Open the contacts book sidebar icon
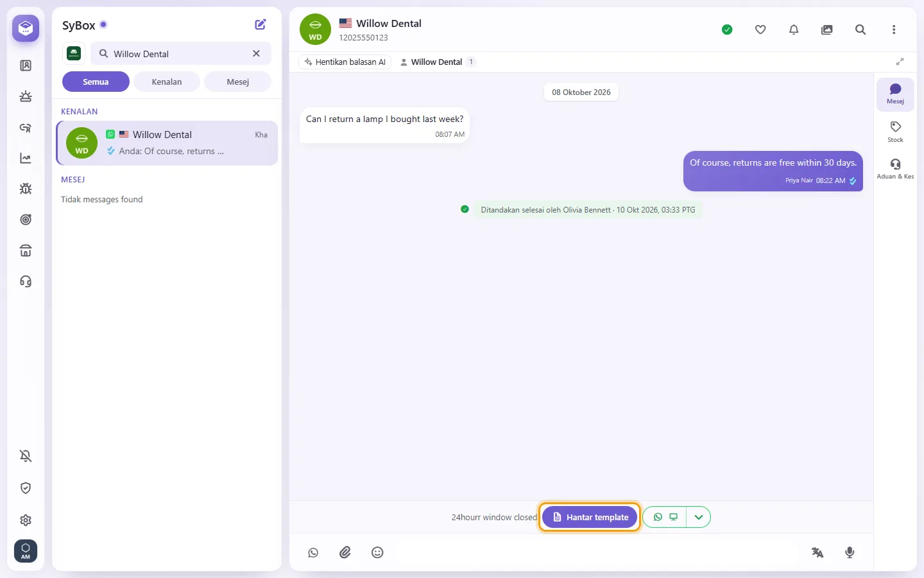 tap(26, 66)
